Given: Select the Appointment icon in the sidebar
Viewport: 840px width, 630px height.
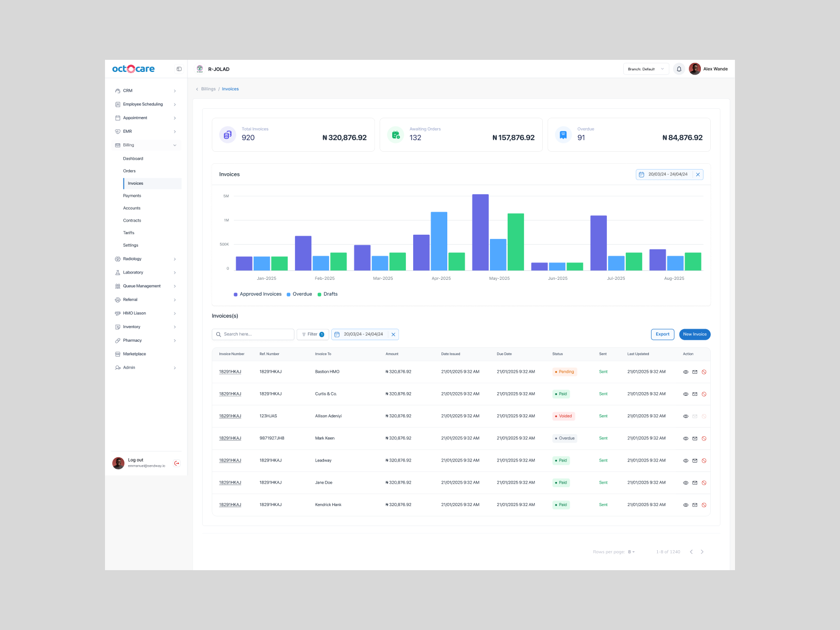Looking at the screenshot, I should click(x=118, y=118).
